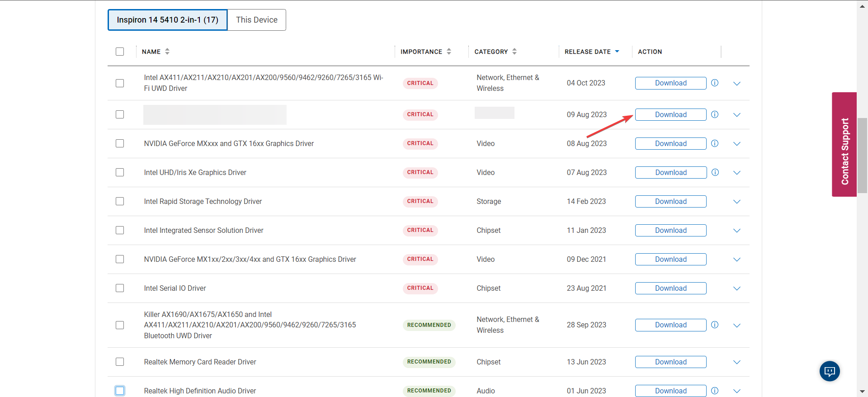
Task: Click Realtek Memory Card Reader Driver name
Action: [x=200, y=362]
